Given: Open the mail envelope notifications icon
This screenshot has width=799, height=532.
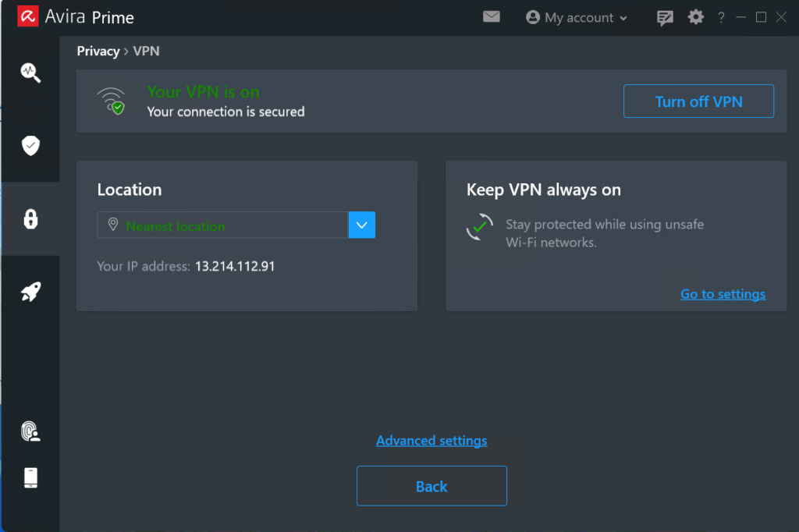Looking at the screenshot, I should [491, 16].
